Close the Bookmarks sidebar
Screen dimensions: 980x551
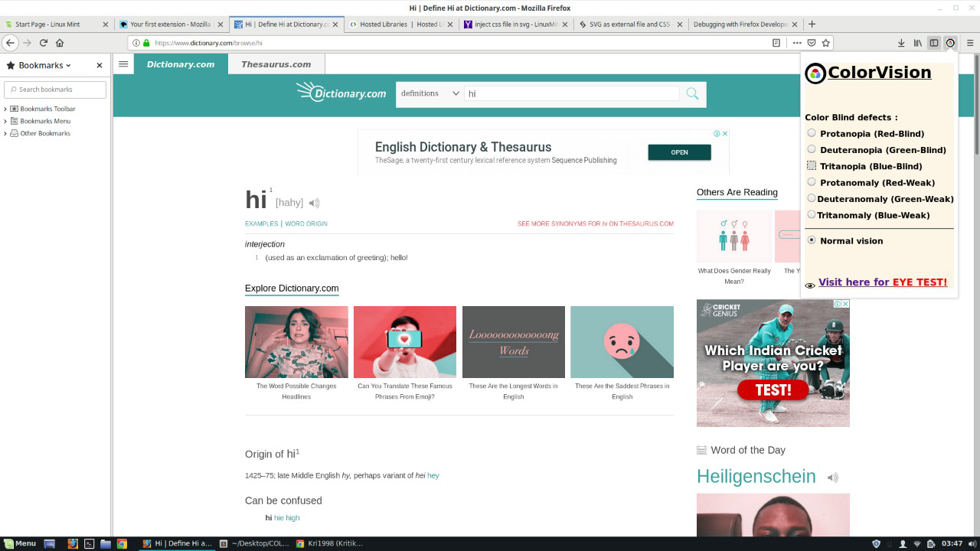(100, 66)
